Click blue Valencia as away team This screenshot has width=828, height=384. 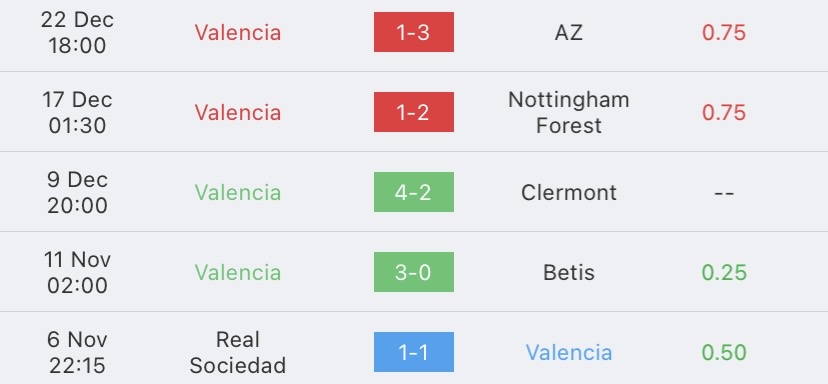[x=569, y=352]
